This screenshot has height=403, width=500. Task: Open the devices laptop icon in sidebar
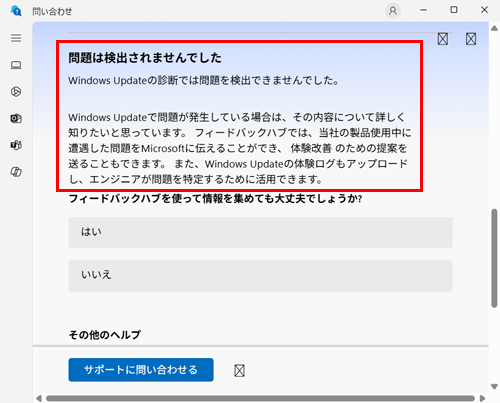[x=16, y=65]
